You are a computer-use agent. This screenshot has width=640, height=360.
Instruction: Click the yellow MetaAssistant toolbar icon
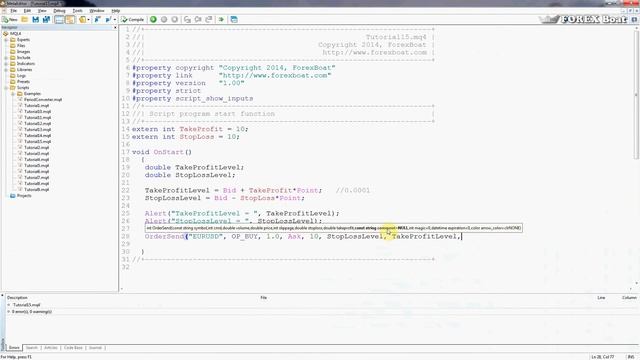82,20
